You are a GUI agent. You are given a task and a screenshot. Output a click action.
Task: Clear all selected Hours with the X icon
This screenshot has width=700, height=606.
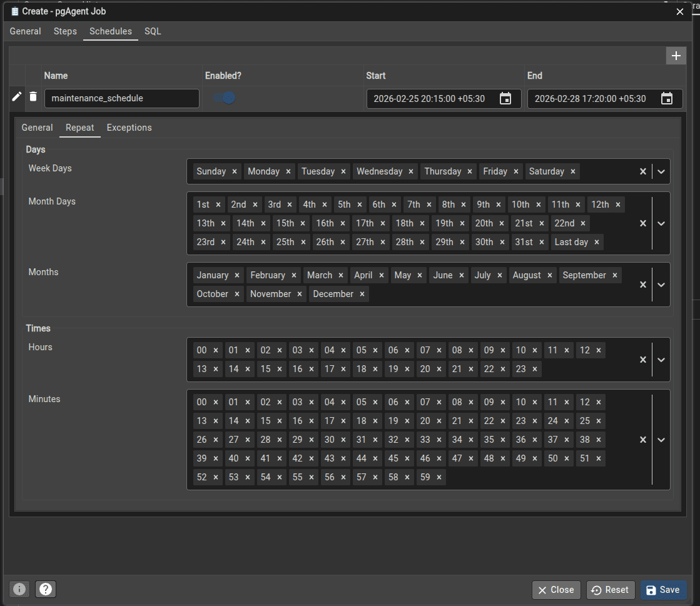point(642,359)
